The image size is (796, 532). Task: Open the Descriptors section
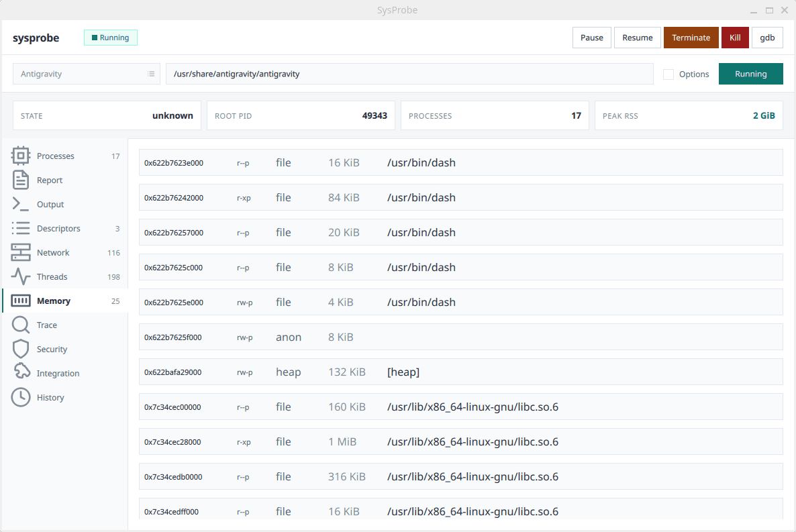click(58, 229)
